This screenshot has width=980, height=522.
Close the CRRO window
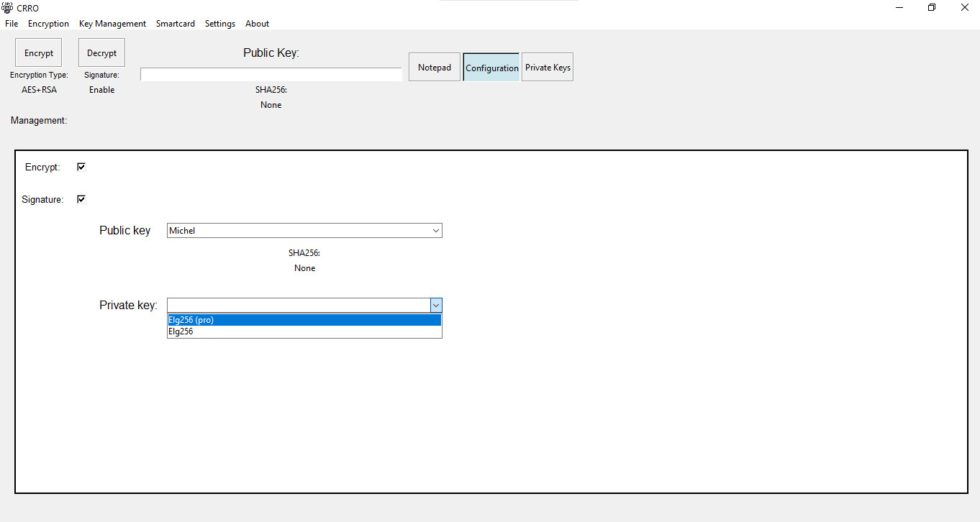[x=964, y=7]
